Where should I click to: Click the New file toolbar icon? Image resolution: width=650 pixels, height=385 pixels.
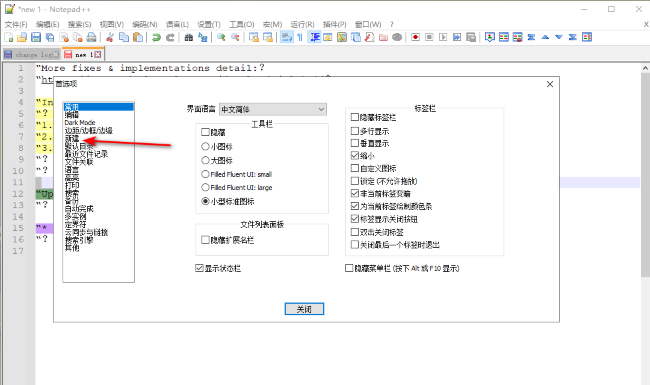(9, 37)
